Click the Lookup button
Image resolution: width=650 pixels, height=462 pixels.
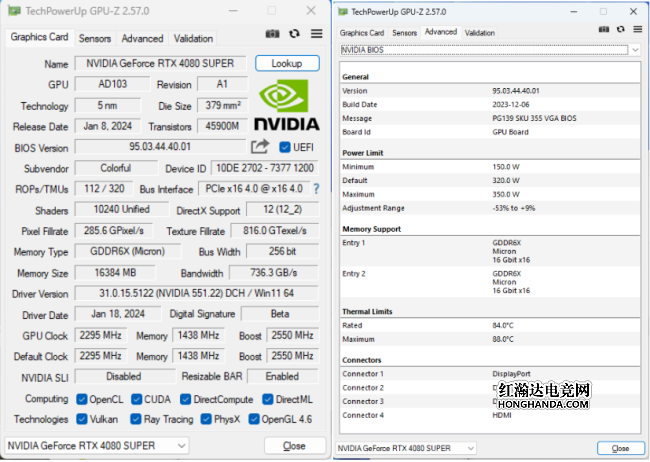287,63
